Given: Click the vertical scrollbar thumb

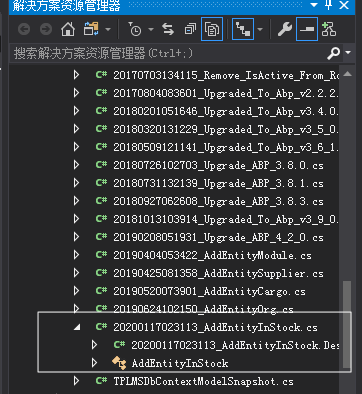Looking at the screenshot, I should [x=347, y=324].
